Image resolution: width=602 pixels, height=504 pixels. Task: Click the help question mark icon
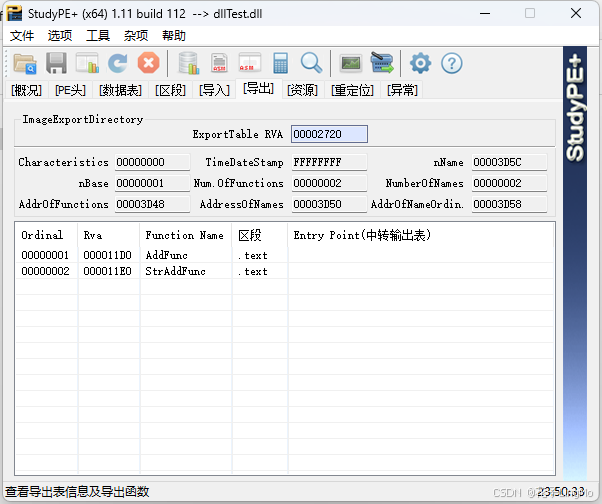452,63
